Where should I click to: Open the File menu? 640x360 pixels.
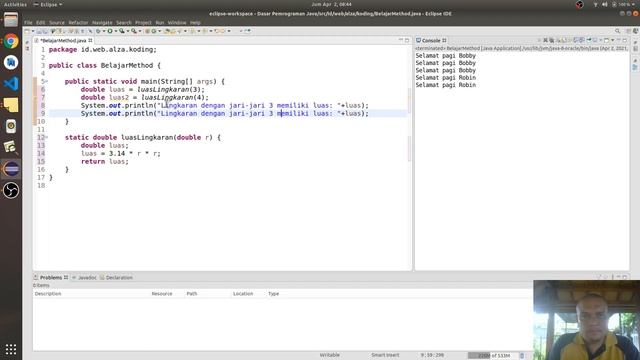coord(28,22)
